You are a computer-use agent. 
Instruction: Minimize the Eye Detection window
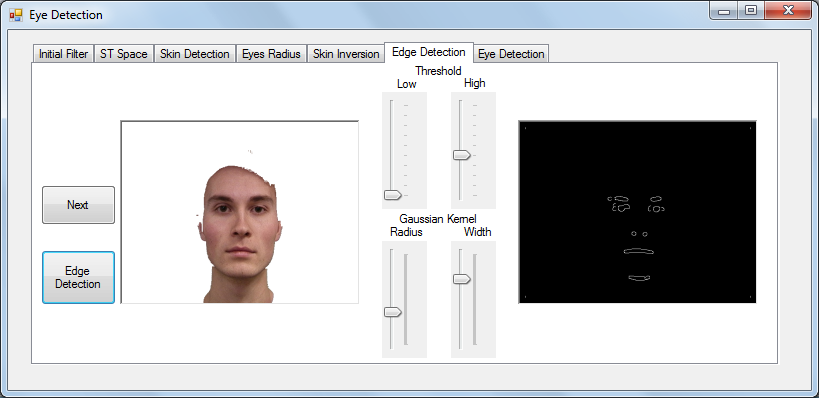pyautogui.click(x=724, y=10)
